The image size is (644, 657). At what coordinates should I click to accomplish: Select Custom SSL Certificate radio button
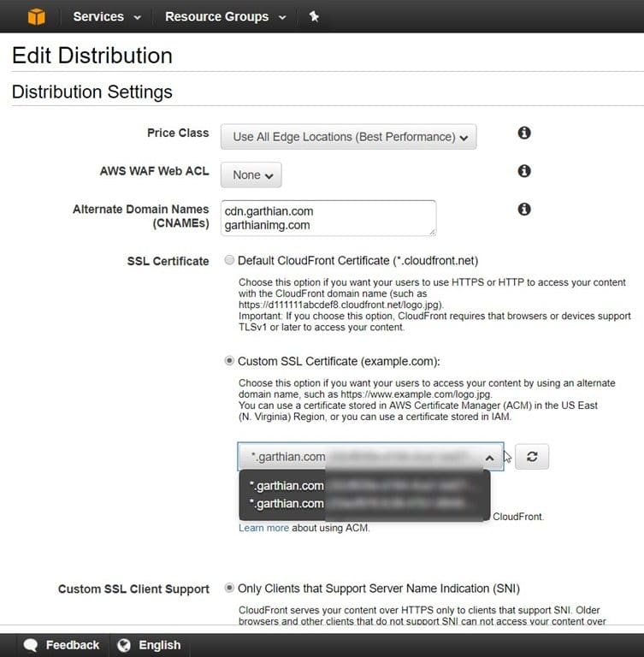[x=229, y=361]
